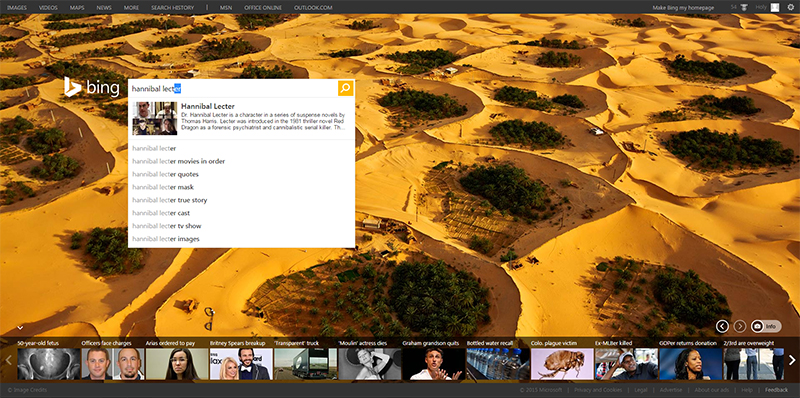Click the Hannibal Lecter description text
Viewport: 800px width, 398px height.
click(263, 122)
